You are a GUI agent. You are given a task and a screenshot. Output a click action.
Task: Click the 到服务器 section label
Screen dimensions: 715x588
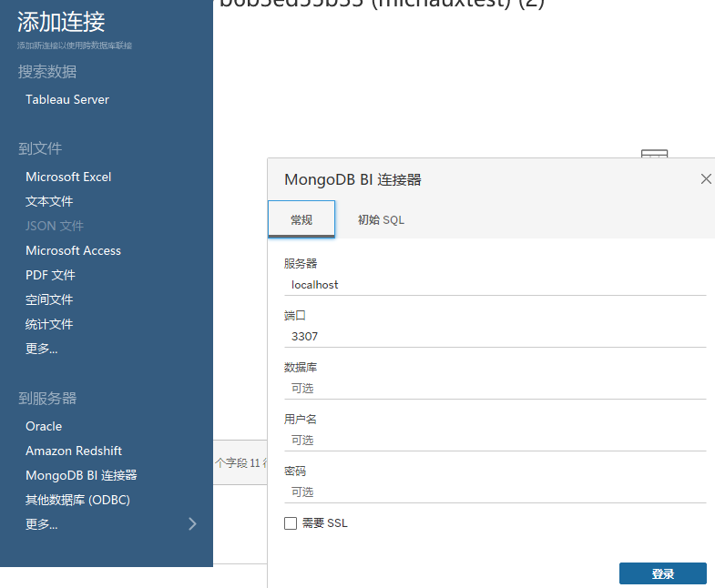[x=47, y=399]
